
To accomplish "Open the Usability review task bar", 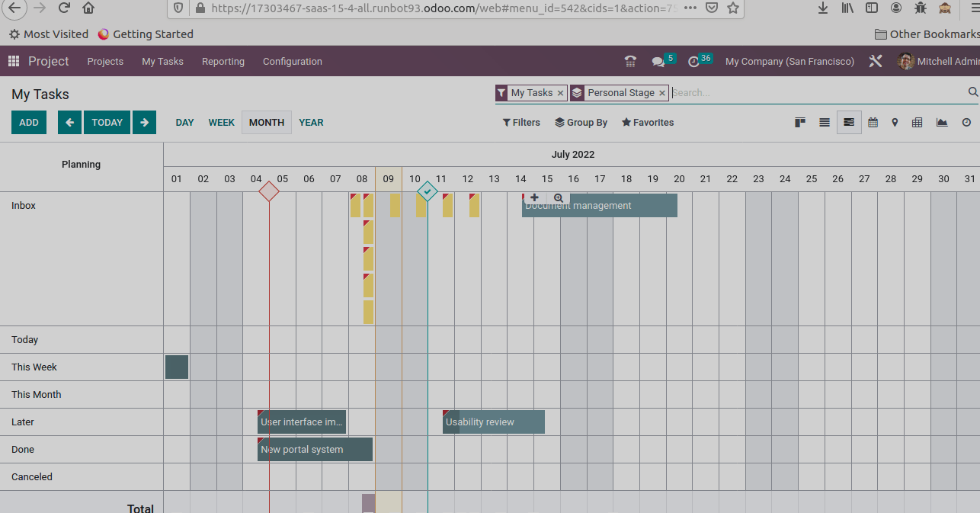I will 494,422.
